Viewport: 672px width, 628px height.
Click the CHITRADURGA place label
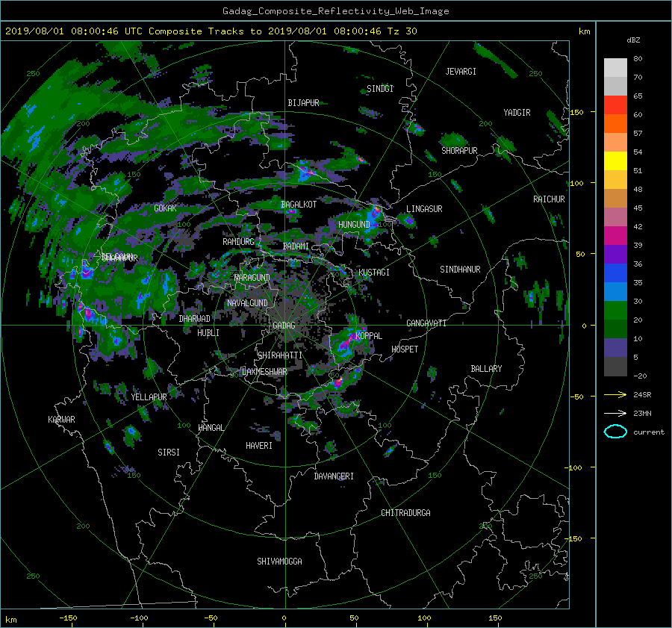pyautogui.click(x=405, y=513)
